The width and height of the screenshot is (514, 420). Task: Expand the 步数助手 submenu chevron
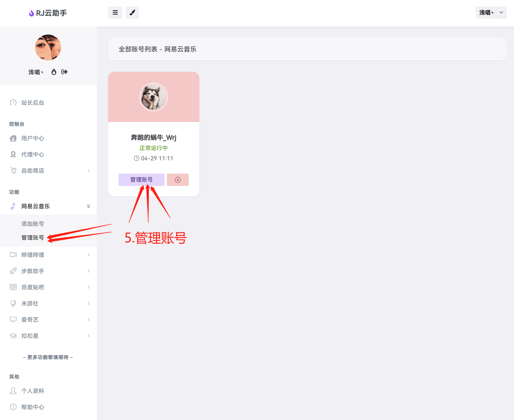click(89, 271)
